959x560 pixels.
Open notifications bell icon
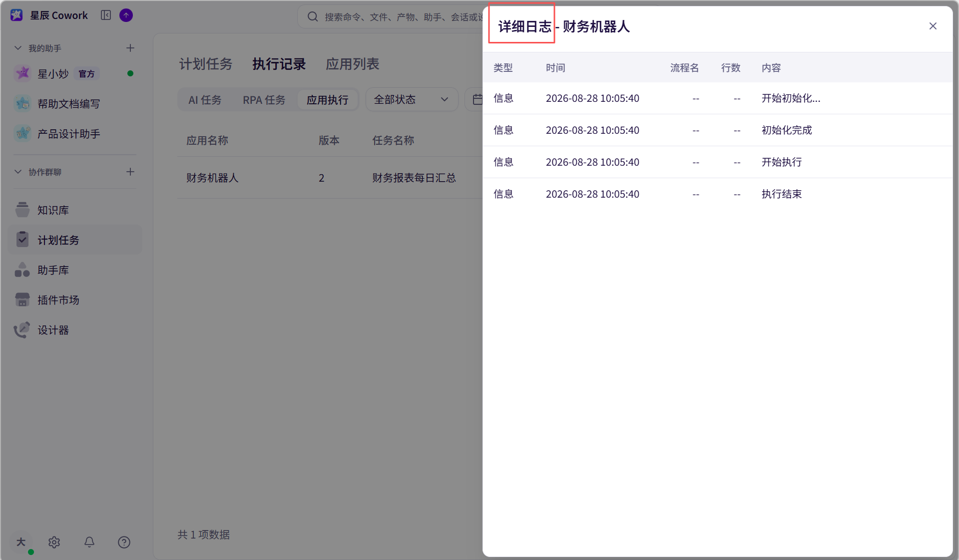(x=89, y=542)
